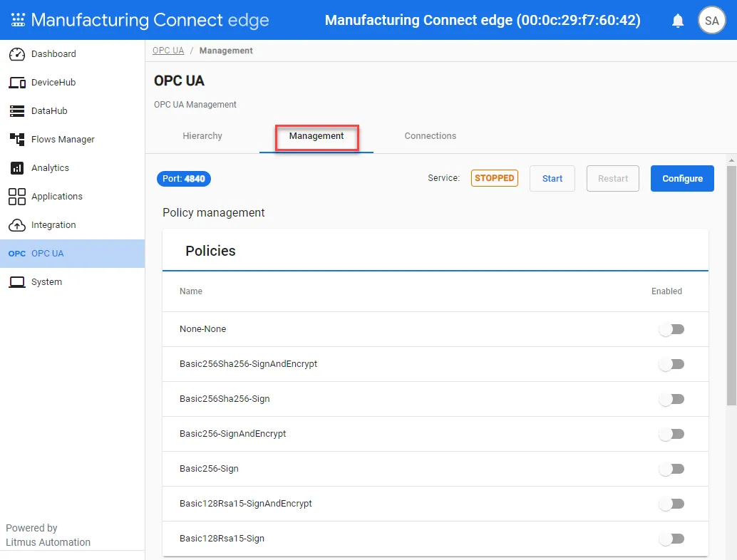This screenshot has width=737, height=560.
Task: Click the Manufacturing Connect edge logo icon
Action: (18, 20)
